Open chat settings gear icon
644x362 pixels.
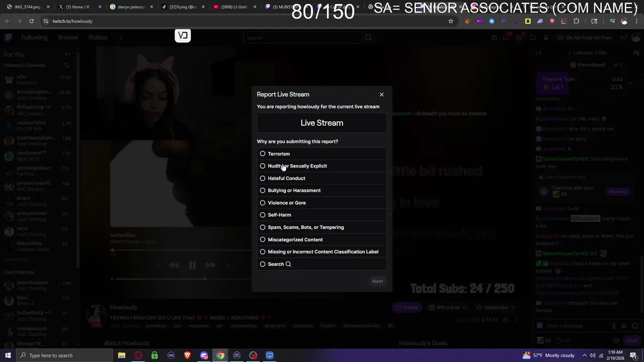pos(616,340)
